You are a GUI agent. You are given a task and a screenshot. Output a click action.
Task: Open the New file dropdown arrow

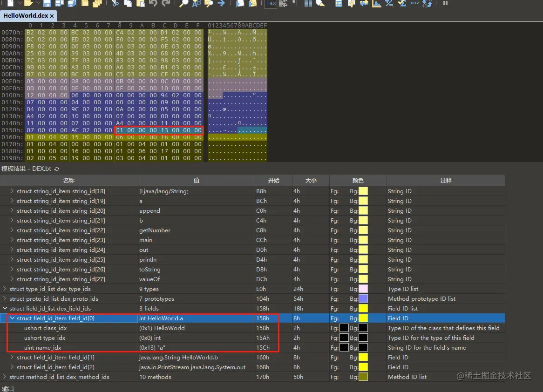[x=20, y=3]
